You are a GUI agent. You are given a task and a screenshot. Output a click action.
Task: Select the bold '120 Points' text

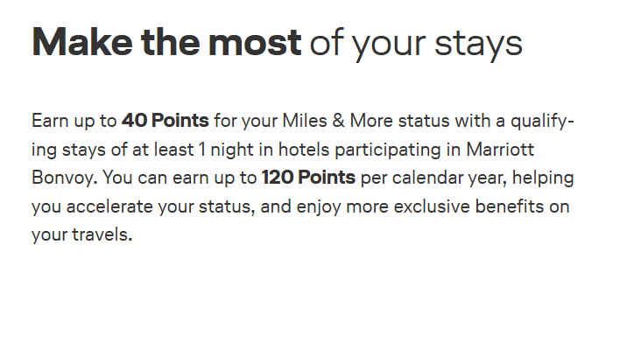click(x=308, y=178)
